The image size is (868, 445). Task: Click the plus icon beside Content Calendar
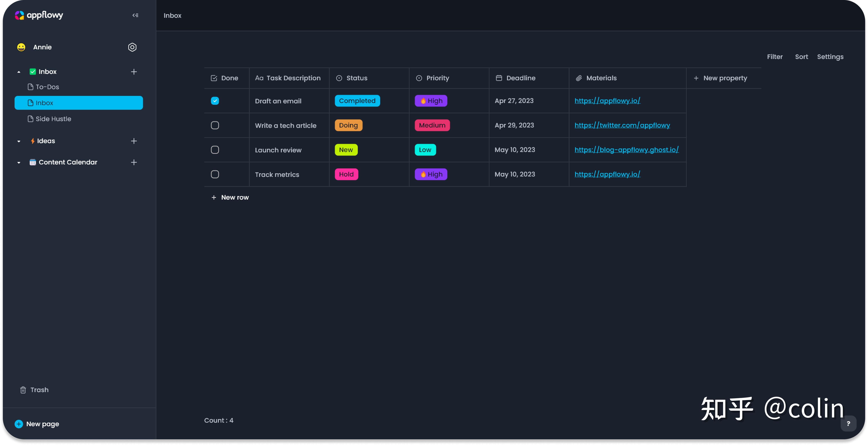tap(134, 162)
